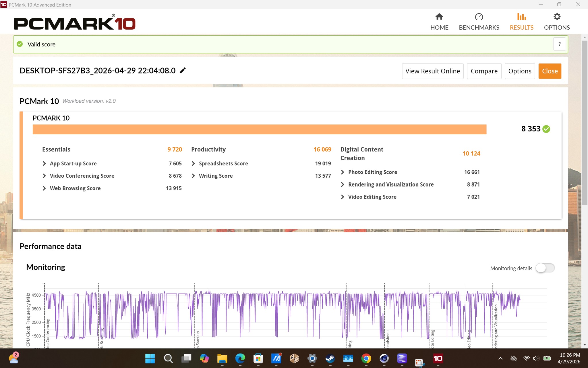
Task: Open the BENCHMARKS section
Action: (x=479, y=22)
